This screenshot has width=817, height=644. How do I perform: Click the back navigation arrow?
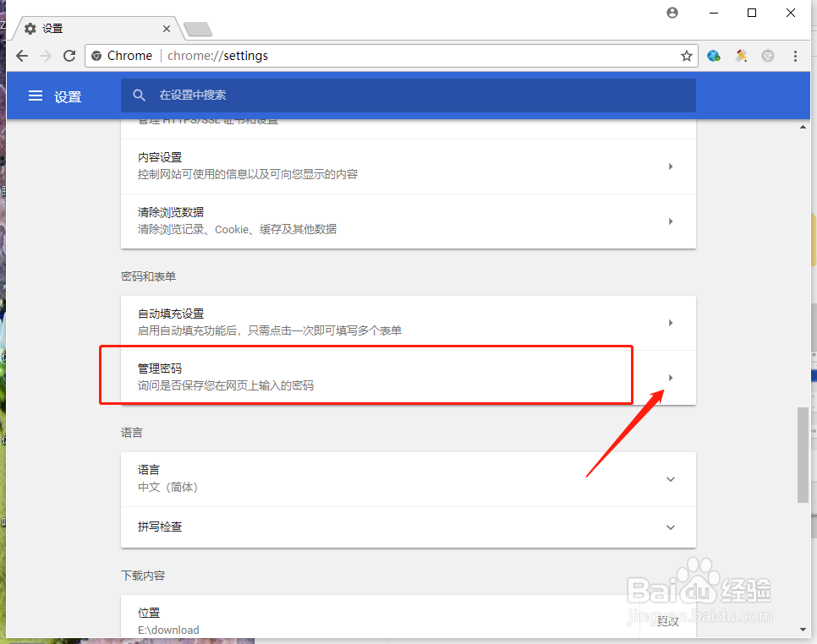pyautogui.click(x=21, y=56)
